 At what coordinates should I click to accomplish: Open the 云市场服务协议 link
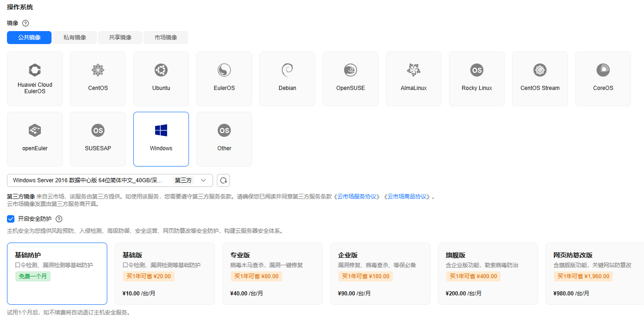tap(357, 197)
